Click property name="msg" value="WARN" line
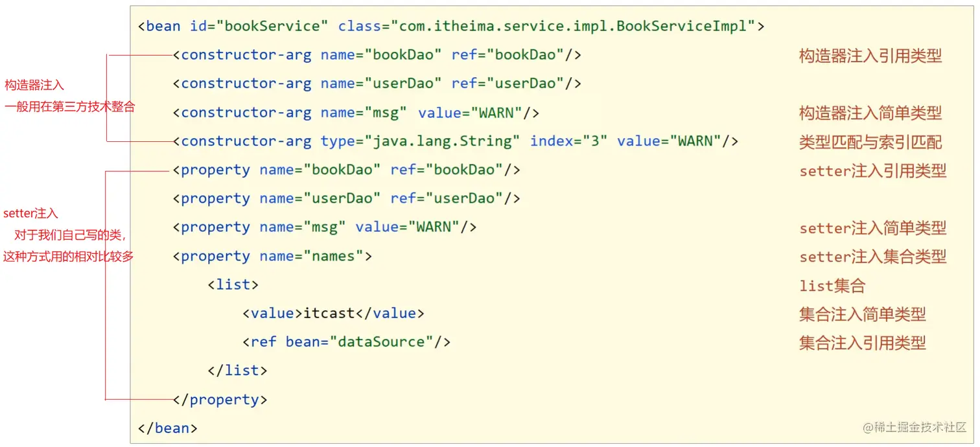 [x=325, y=227]
